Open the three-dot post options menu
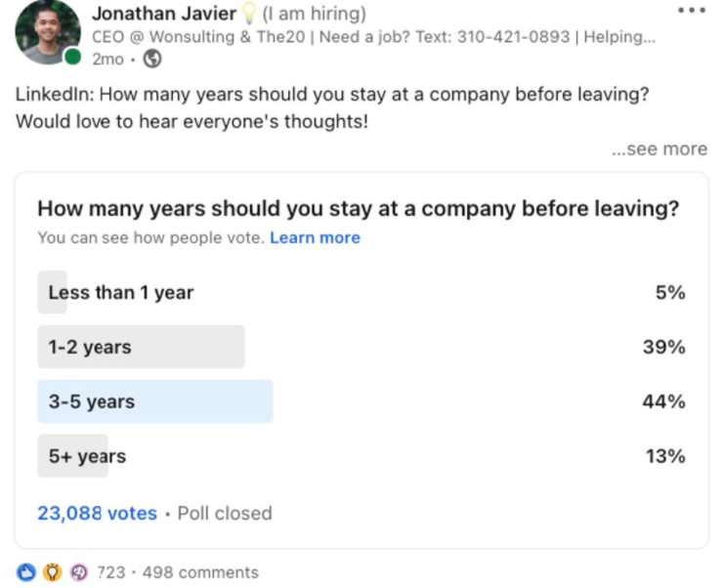Image resolution: width=722 pixels, height=588 pixels. coord(692,10)
